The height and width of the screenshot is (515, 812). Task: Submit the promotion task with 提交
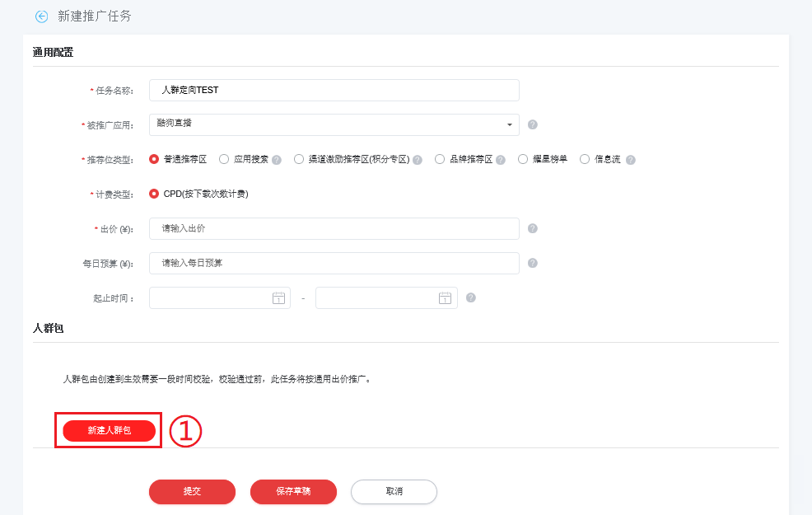point(192,492)
